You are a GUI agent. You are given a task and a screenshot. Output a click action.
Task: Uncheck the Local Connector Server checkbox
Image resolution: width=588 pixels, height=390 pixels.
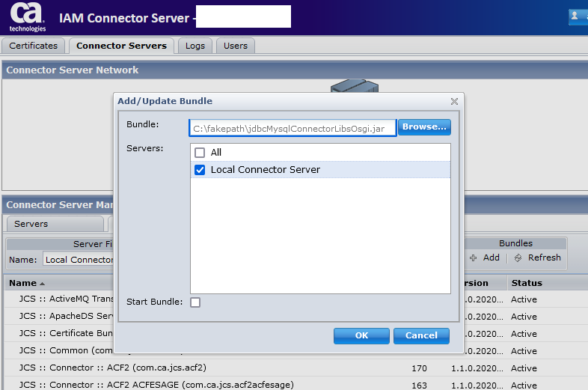(200, 170)
